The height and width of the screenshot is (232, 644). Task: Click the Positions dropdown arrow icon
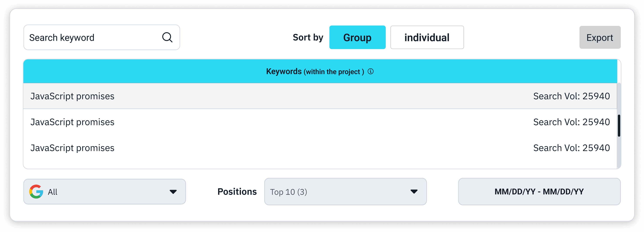click(x=414, y=192)
